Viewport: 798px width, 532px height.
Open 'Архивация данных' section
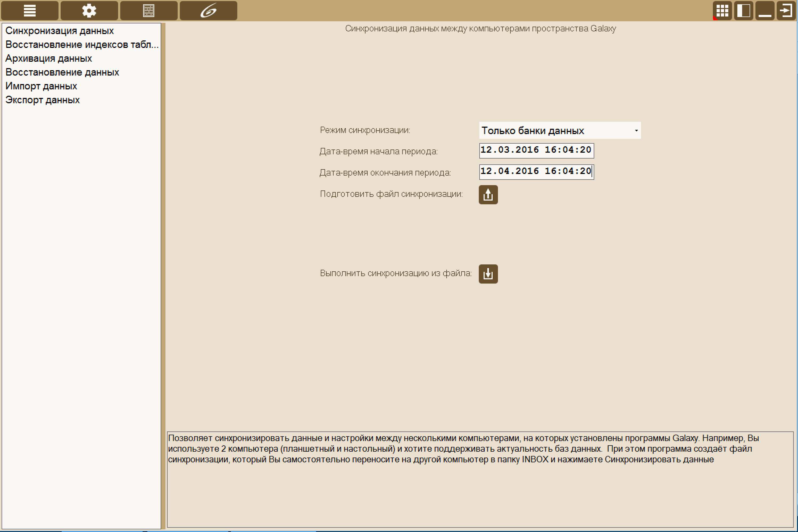(48, 59)
